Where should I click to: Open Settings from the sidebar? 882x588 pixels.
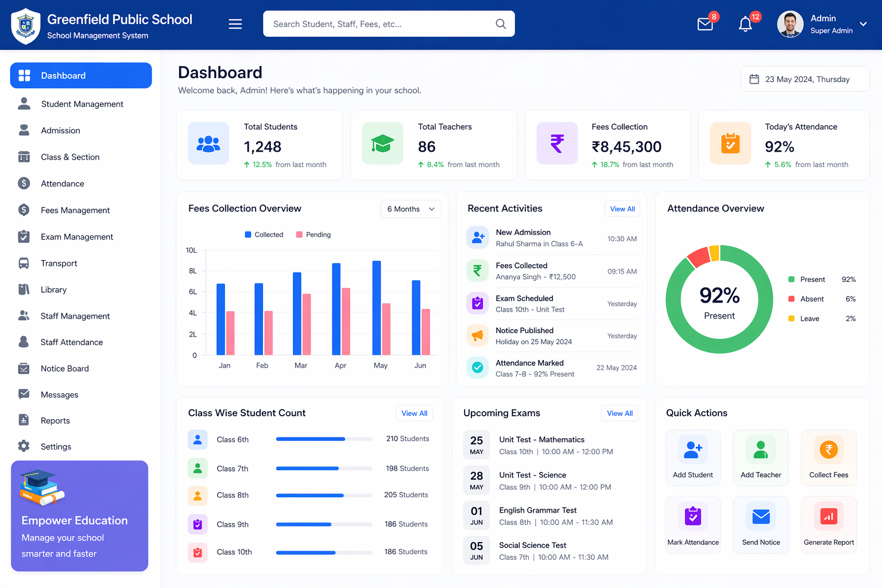point(56,446)
